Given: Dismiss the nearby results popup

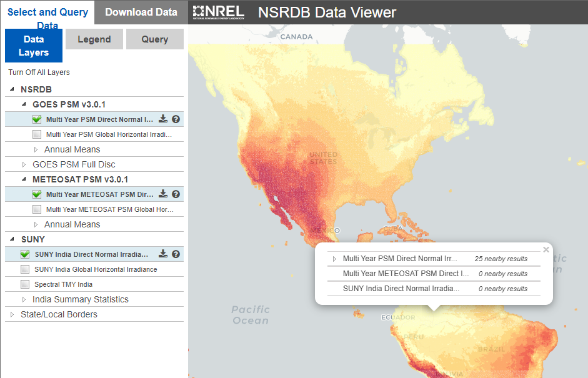Looking at the screenshot, I should (546, 249).
